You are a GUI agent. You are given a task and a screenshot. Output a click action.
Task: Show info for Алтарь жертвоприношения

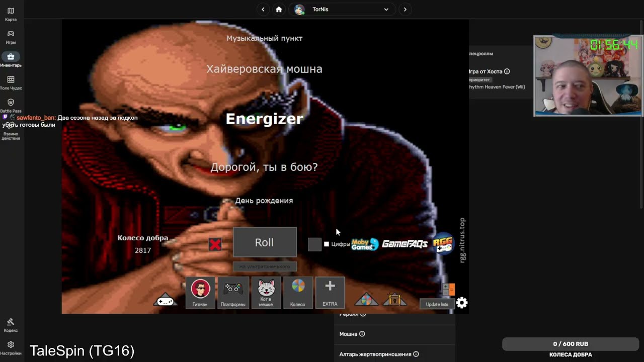click(416, 354)
